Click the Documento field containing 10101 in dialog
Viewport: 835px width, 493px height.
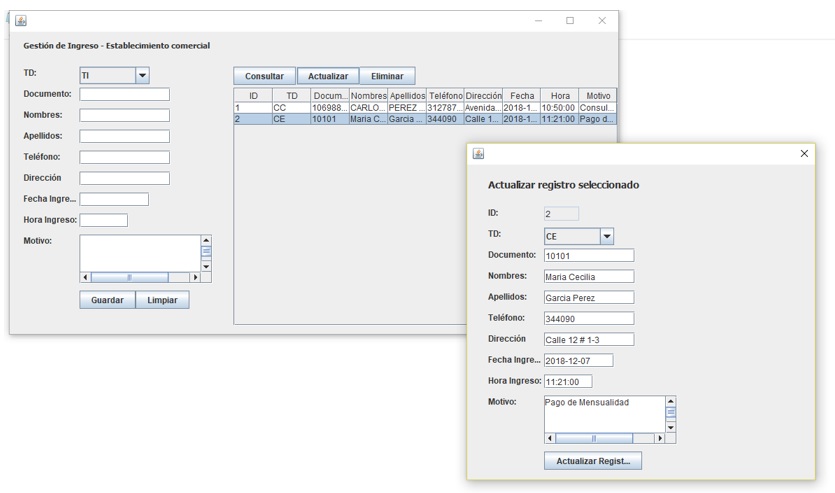tap(589, 256)
